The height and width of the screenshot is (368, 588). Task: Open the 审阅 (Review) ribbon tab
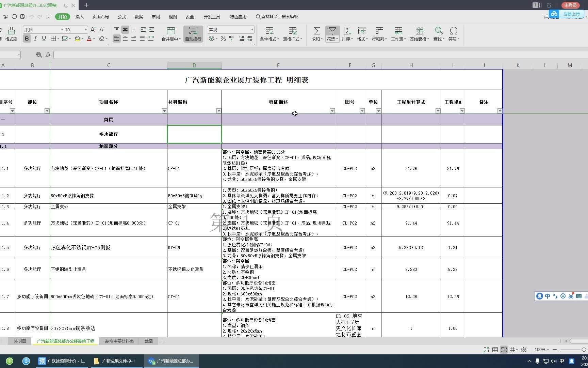tap(156, 17)
